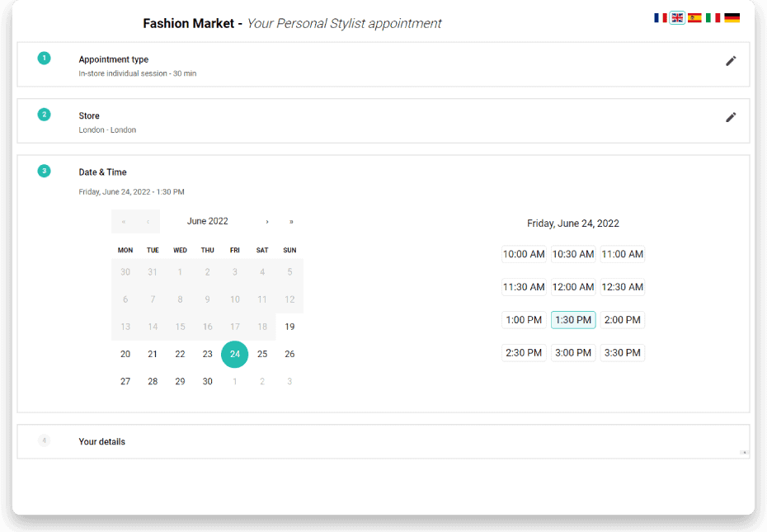Choose the 12:30 AM time slot
The image size is (767, 532).
point(623,287)
